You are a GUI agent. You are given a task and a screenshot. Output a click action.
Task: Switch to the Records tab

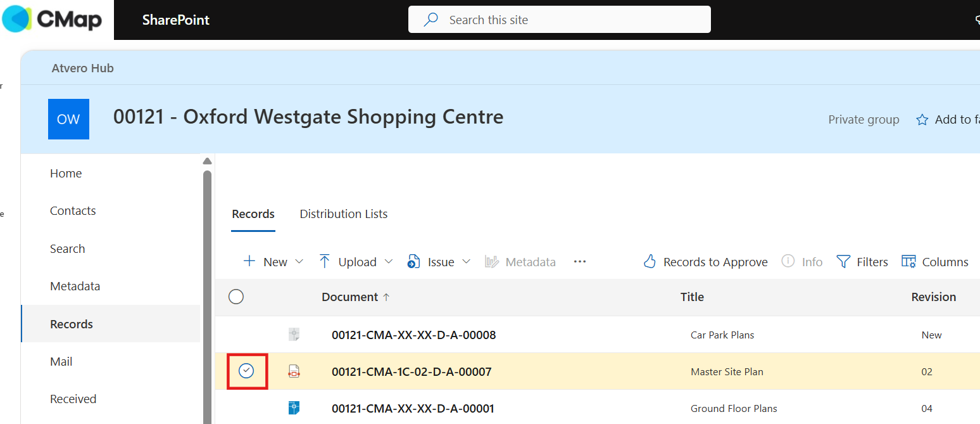(253, 214)
